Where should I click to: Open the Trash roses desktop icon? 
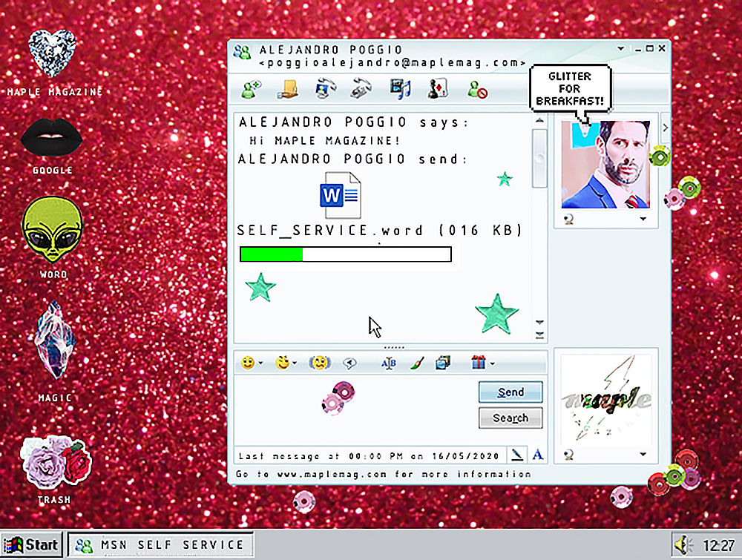[x=56, y=464]
